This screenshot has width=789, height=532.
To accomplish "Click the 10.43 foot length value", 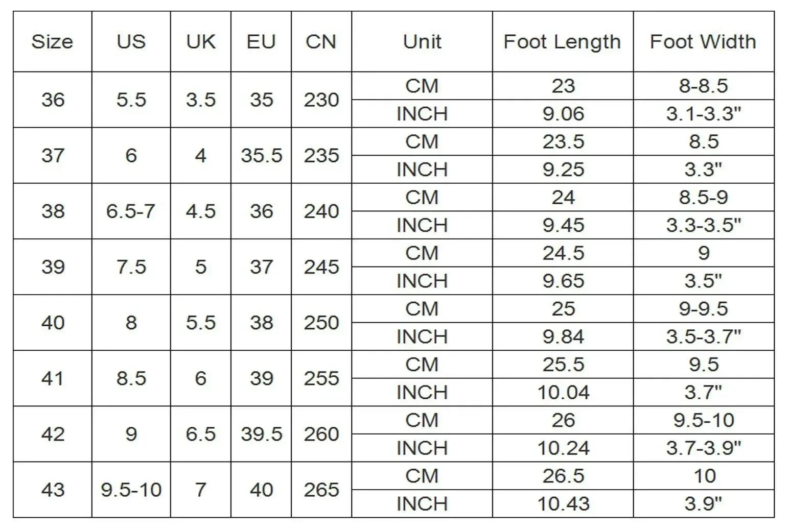I will [x=563, y=504].
